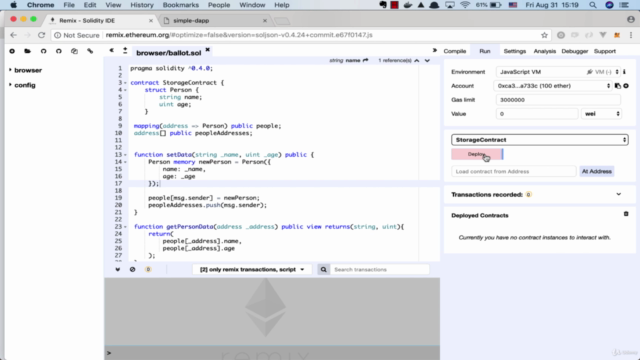Click the Chrome address bar URL
Screen dimensions: 640x360
239,35
